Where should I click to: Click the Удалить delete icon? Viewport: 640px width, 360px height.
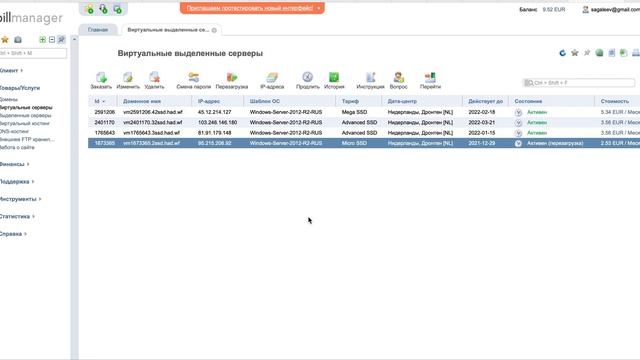click(154, 77)
